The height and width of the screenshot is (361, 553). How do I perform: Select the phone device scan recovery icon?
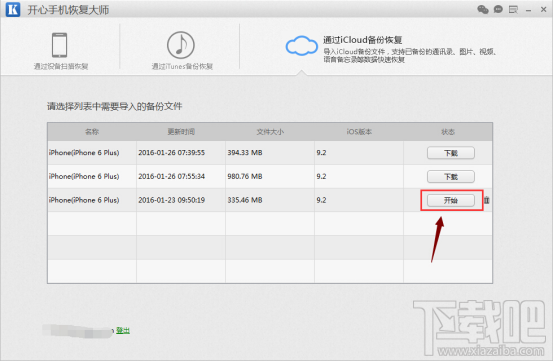pos(60,45)
